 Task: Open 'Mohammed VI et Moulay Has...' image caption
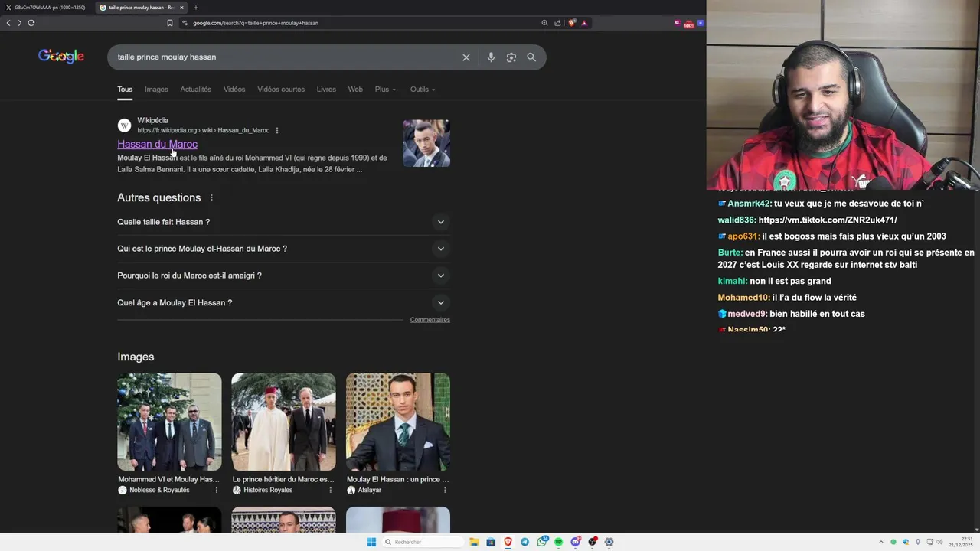tap(168, 479)
